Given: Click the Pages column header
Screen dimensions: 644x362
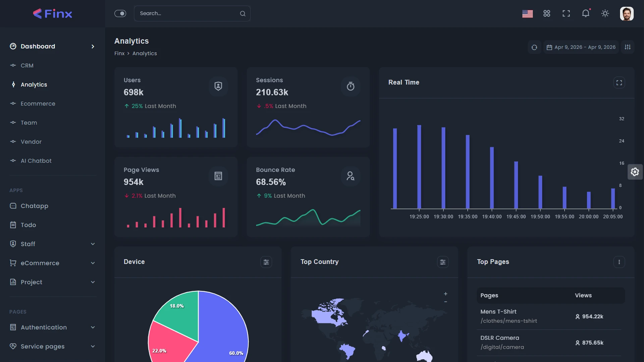Looking at the screenshot, I should tap(489, 296).
